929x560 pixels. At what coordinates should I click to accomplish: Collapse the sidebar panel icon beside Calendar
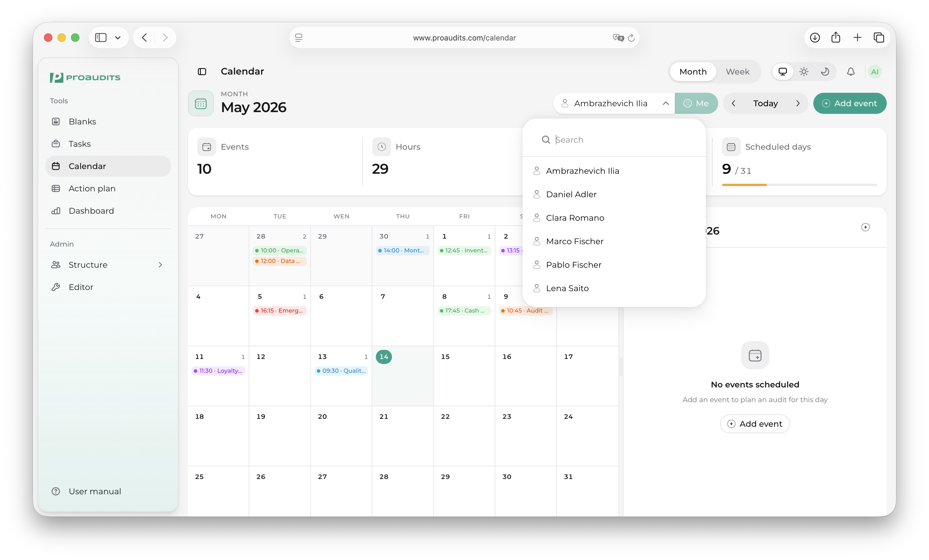pos(202,72)
